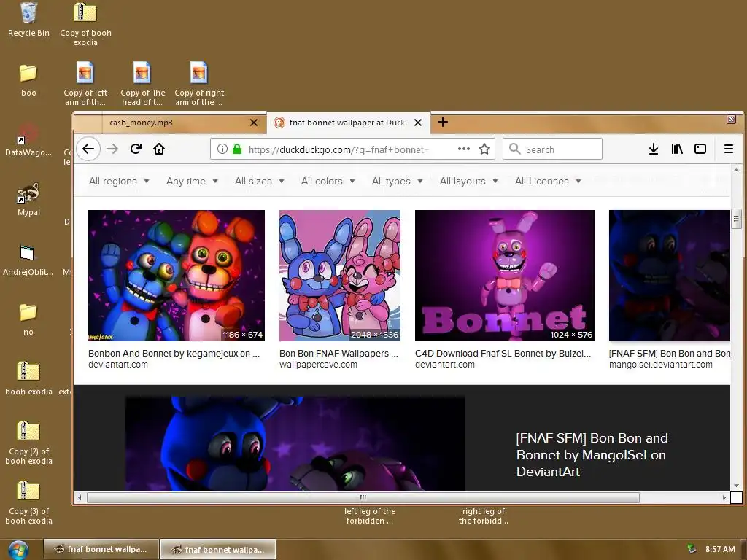747x560 pixels.
Task: Click the green secure padlock icon
Action: 237,149
